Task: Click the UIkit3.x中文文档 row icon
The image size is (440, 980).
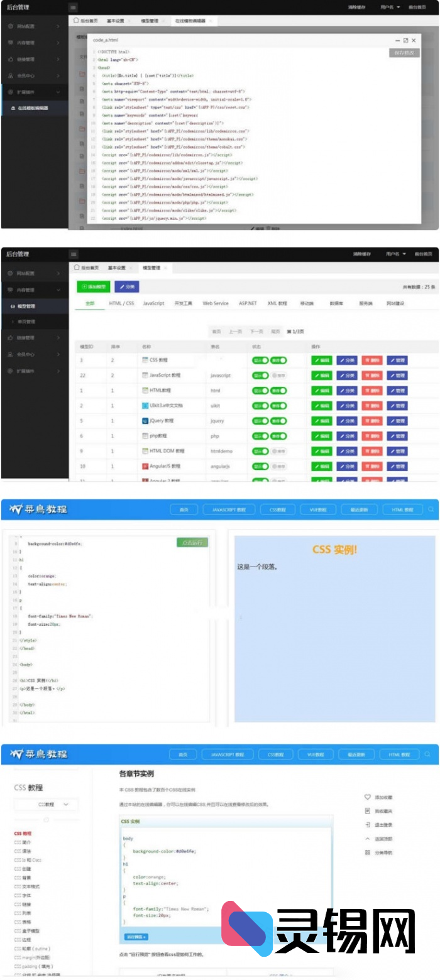Action: 145,405
